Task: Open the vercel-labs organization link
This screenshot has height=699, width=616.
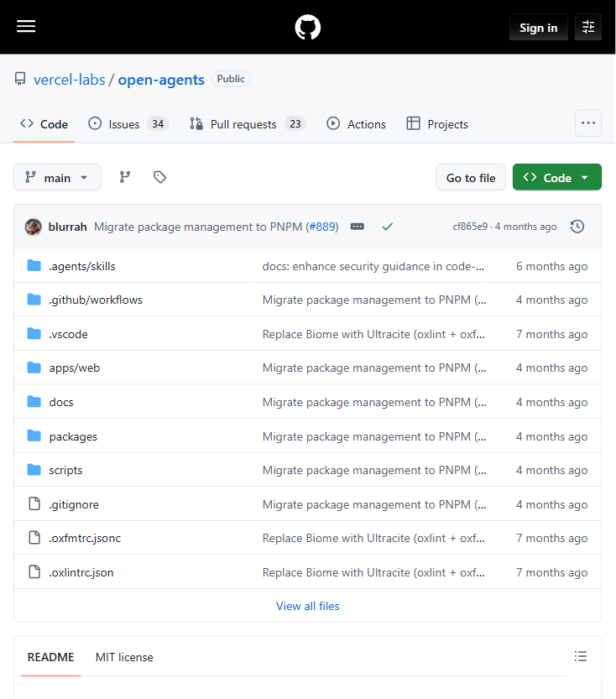Action: (x=70, y=80)
